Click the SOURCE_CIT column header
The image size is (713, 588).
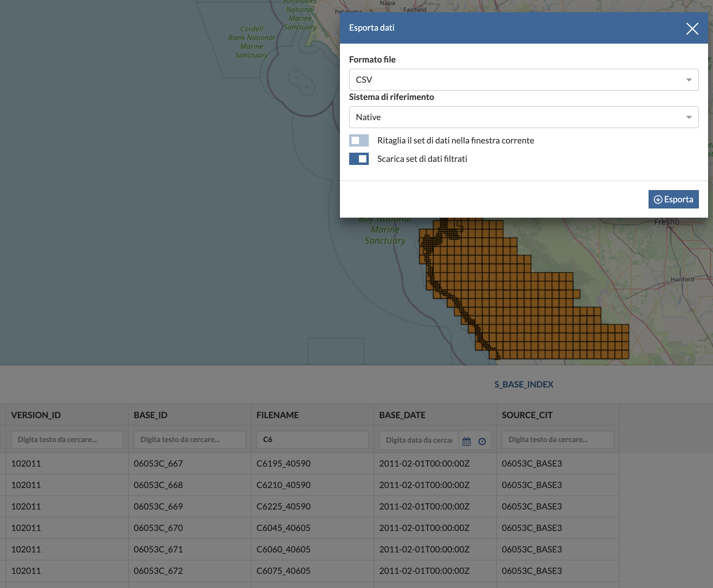(x=558, y=415)
